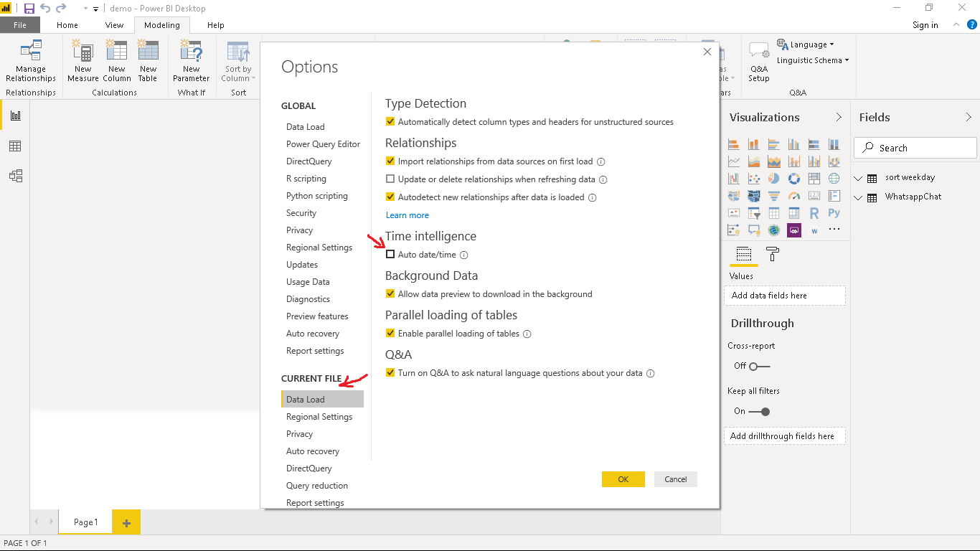Click the Redo arrow in title bar

coord(61,9)
